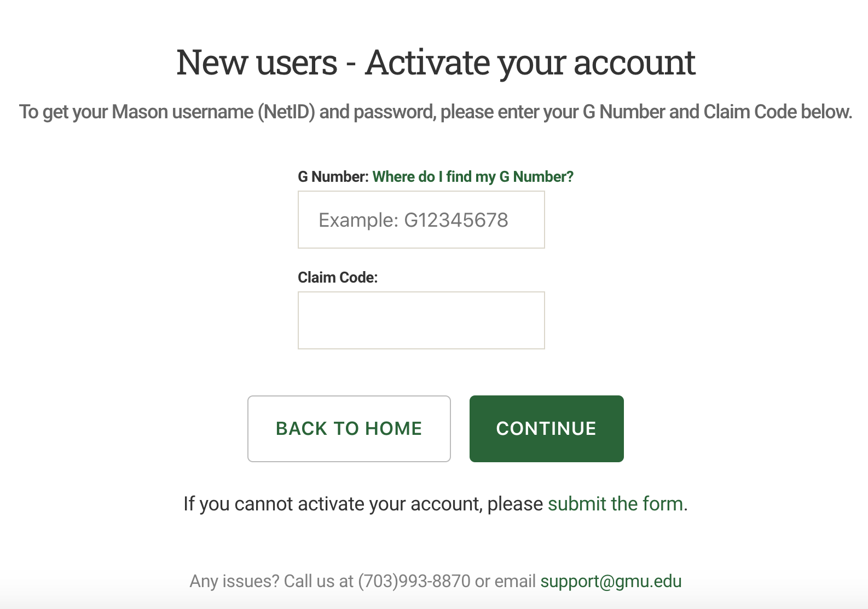Click the green CONTINUE button
This screenshot has height=609, width=868.
tap(546, 428)
